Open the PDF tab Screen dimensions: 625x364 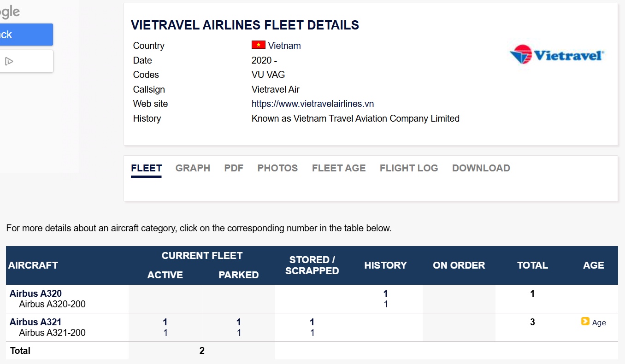click(234, 168)
